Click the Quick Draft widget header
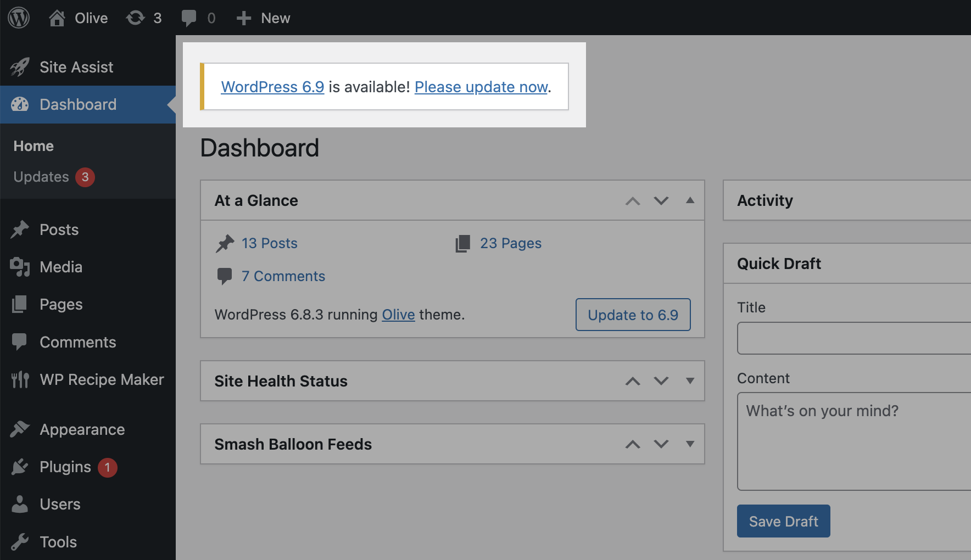This screenshot has width=971, height=560. pyautogui.click(x=847, y=264)
